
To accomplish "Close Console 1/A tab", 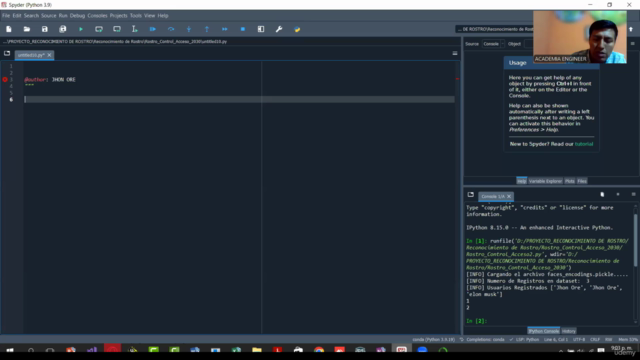I will point(509,196).
